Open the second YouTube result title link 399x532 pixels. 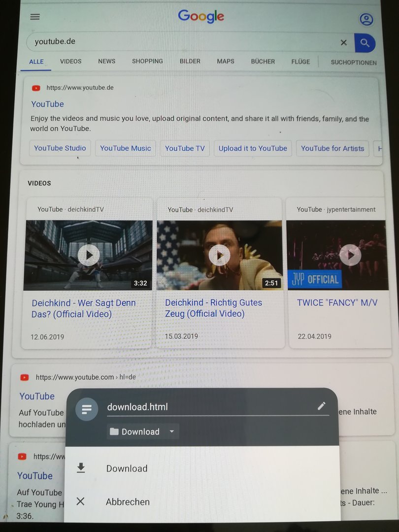coord(37,396)
